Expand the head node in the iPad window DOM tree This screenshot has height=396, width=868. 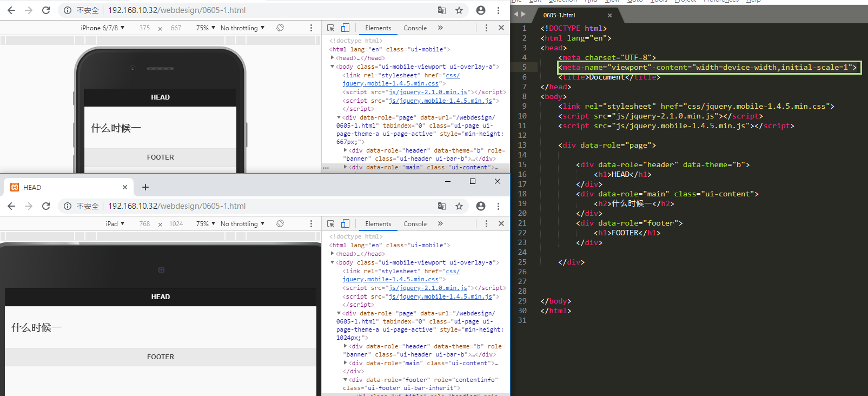coord(333,254)
